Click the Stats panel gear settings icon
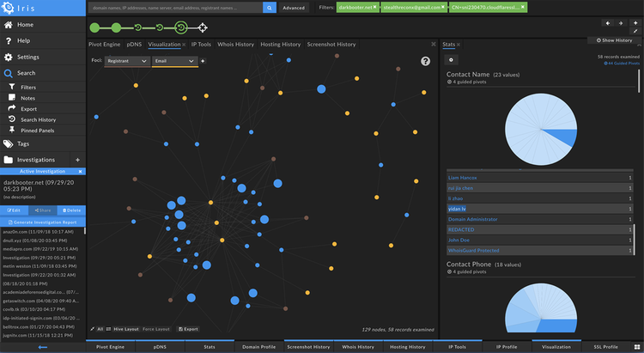The image size is (644, 353). (x=452, y=59)
